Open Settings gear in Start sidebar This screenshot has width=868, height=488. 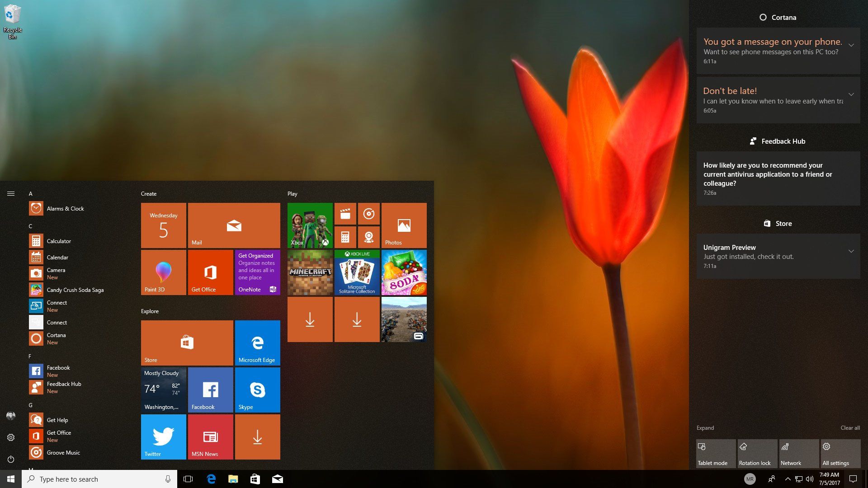[x=11, y=437]
